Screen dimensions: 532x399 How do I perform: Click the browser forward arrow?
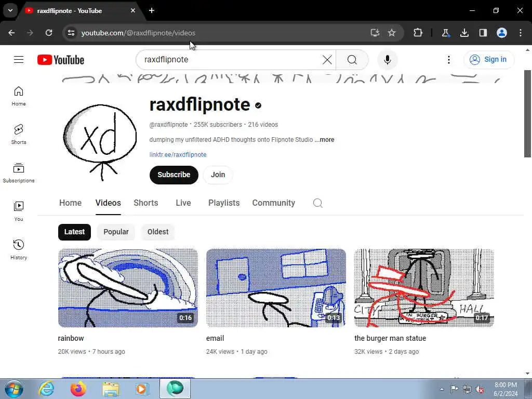pos(30,33)
